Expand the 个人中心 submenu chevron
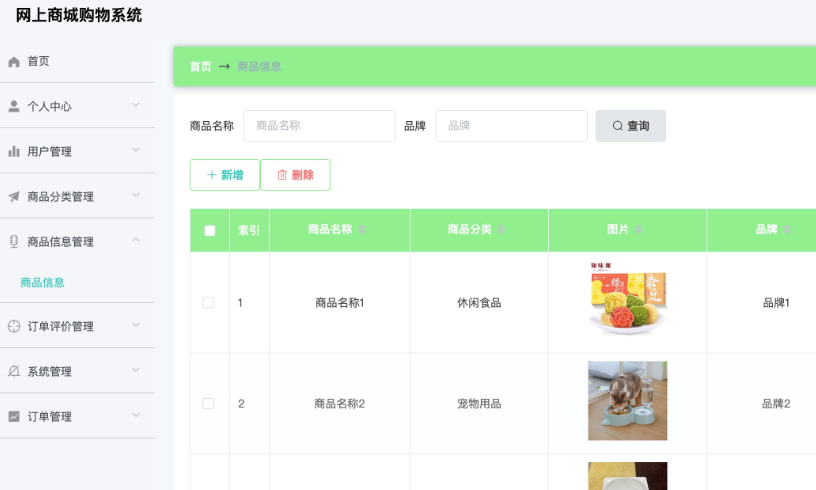This screenshot has width=816, height=490. pyautogui.click(x=136, y=105)
